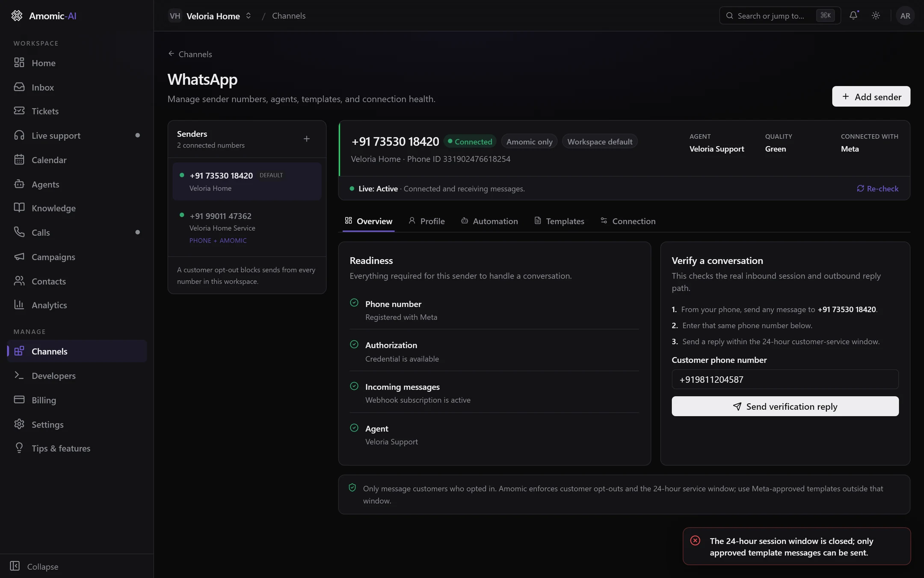Select the Overview tab
Viewport: 924px width, 578px height.
coord(368,221)
